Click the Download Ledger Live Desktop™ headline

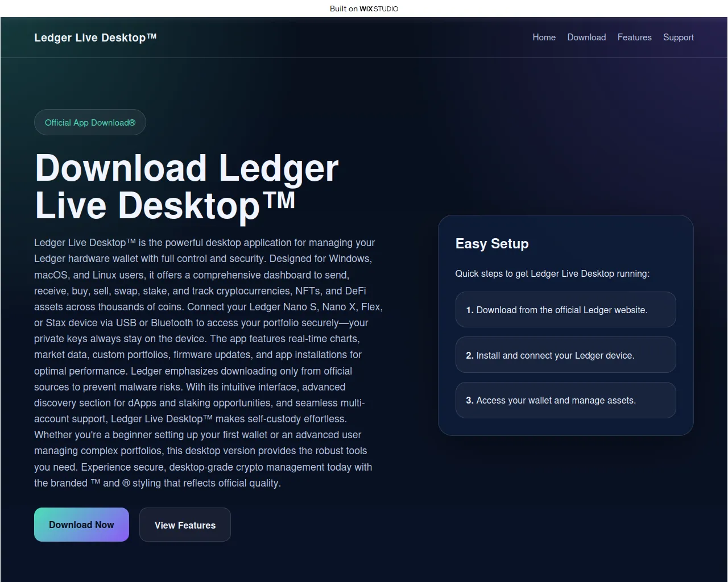coord(187,186)
